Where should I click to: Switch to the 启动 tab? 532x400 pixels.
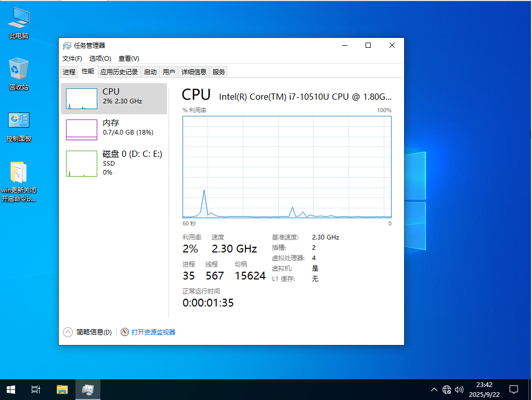point(150,72)
